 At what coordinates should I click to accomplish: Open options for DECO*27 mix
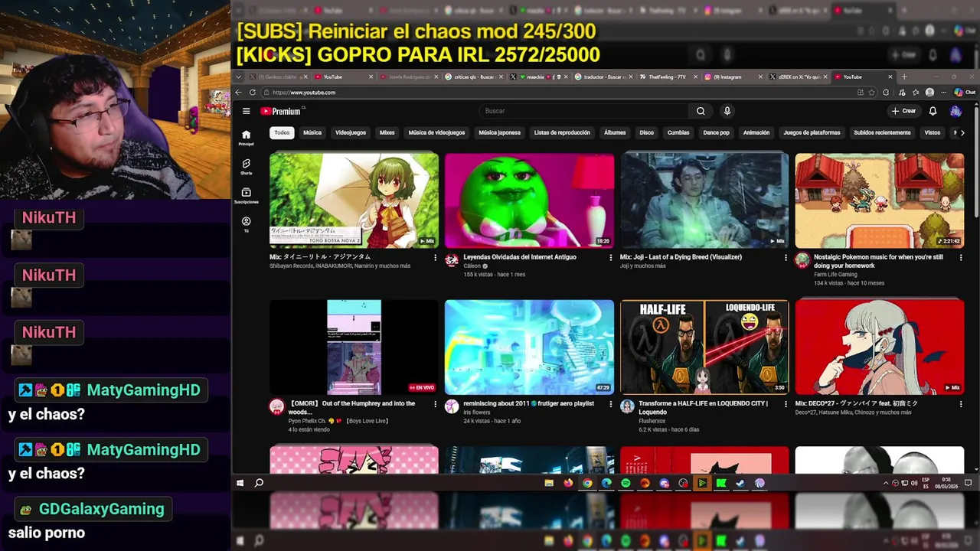(961, 404)
